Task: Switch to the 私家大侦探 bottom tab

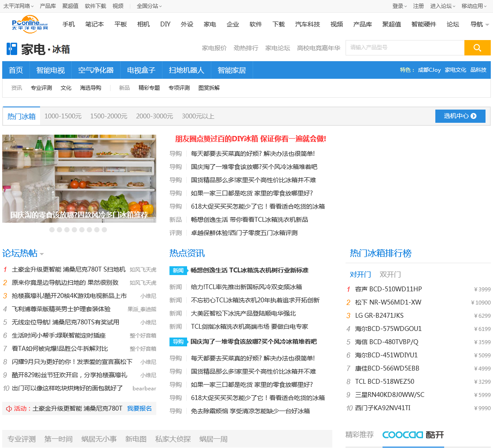Action: tap(173, 439)
